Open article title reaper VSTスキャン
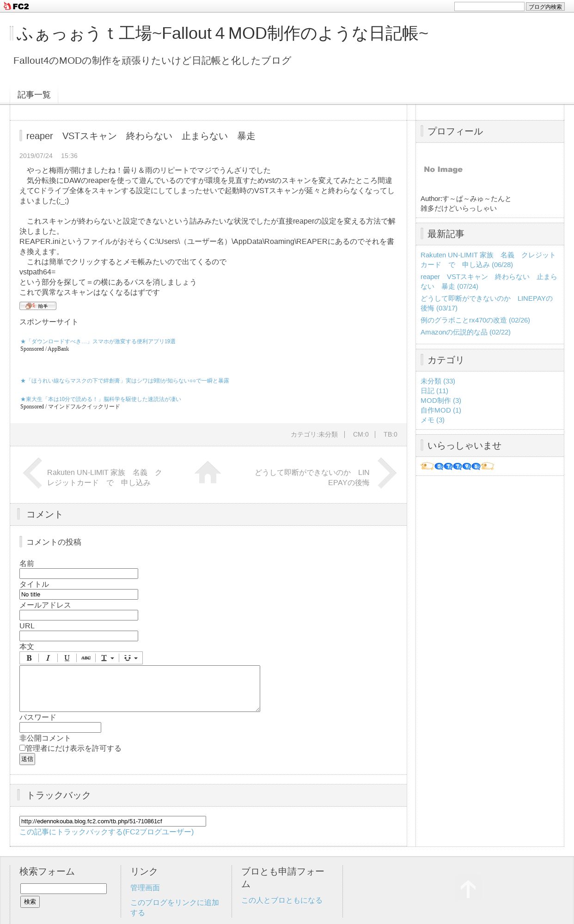This screenshot has height=924, width=574. [140, 136]
